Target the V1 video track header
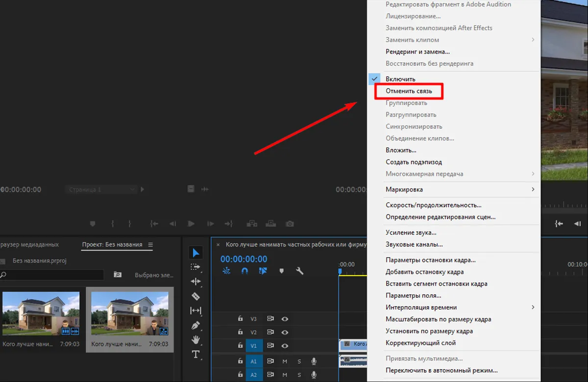This screenshot has height=382, width=588. tap(254, 346)
